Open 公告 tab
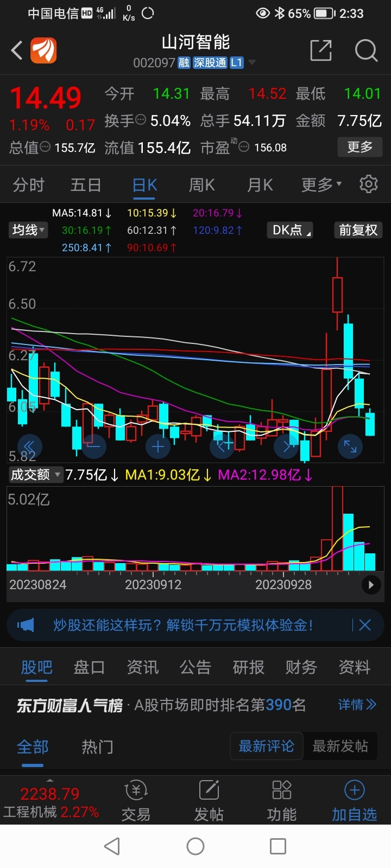This screenshot has height=868, width=391. (195, 667)
